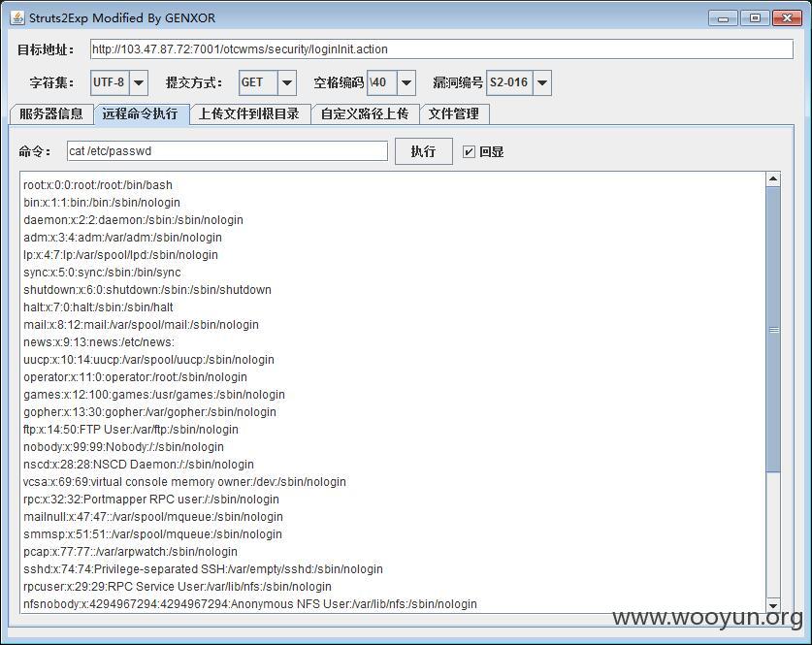Click the vcsa:x:69:69 virtual console line
Screen dimensions: 812x645
(184, 482)
